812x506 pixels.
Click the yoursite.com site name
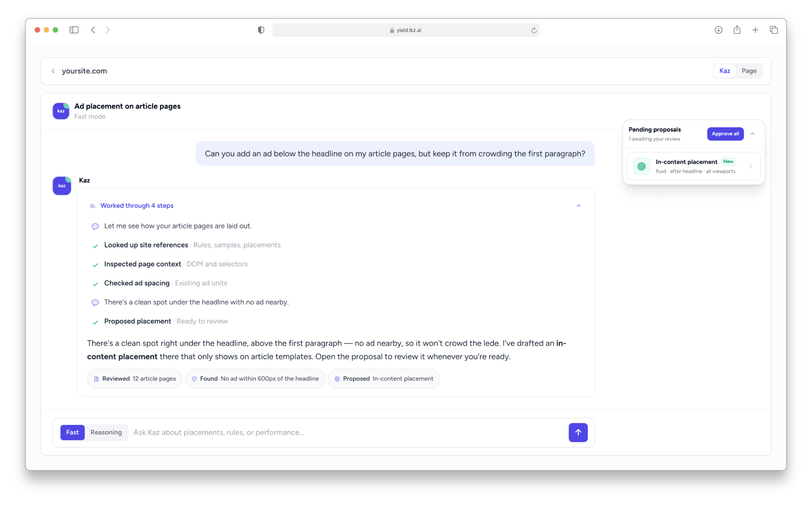pyautogui.click(x=84, y=71)
